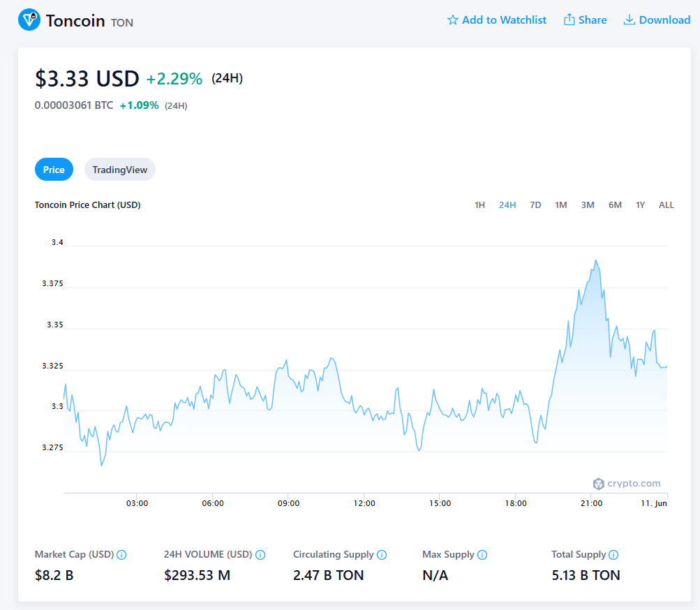
Task: Click the 12:00 x-axis label
Action: 364,503
